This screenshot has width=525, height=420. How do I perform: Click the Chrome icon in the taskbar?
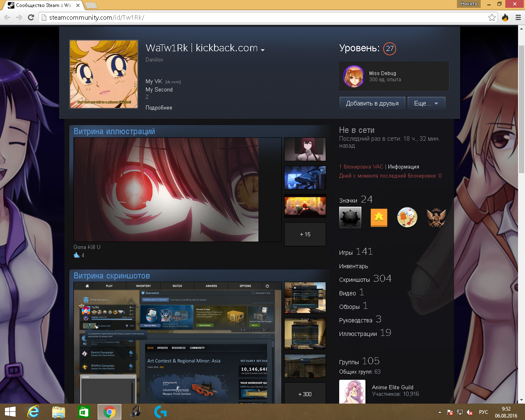[110, 412]
